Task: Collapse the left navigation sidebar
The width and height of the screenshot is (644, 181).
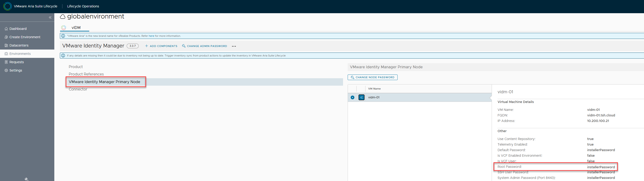Action: pyautogui.click(x=50, y=17)
